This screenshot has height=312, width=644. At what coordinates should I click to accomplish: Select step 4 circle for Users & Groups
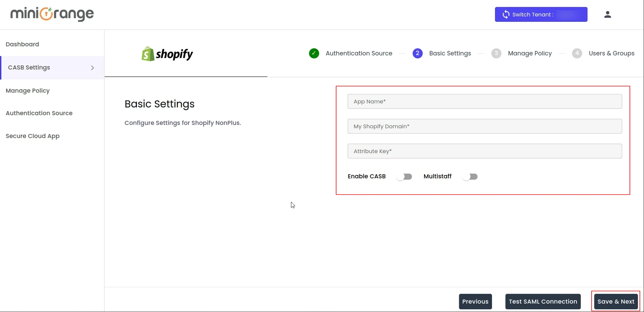[577, 53]
